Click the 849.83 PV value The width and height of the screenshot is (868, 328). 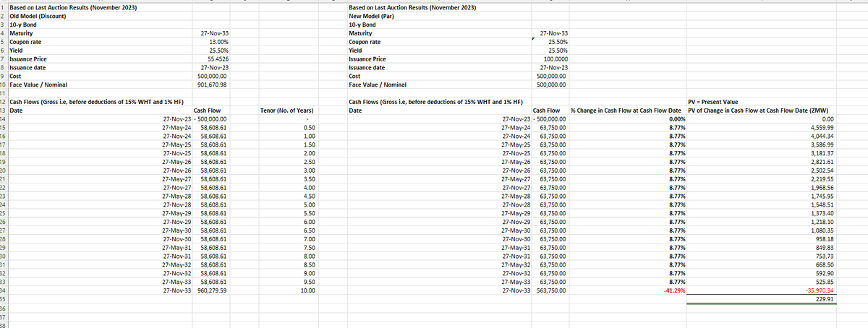(x=825, y=247)
